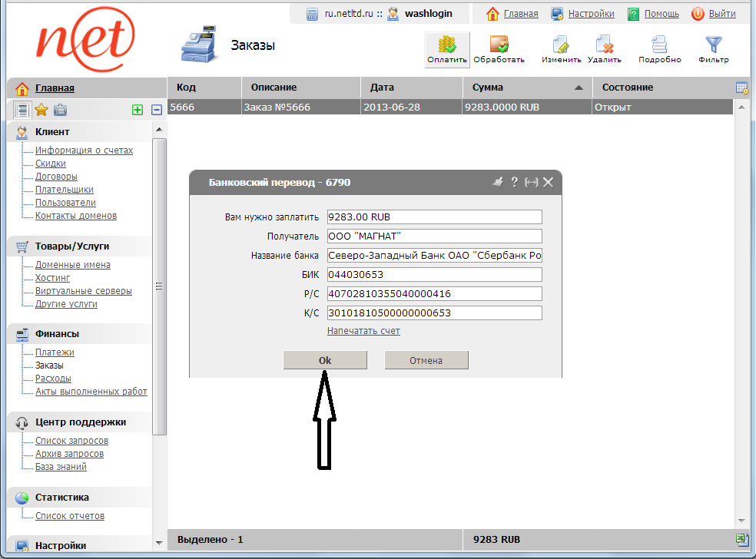Open Платежи in the Финансы menu
Screen dimensions: 756x559
point(55,352)
